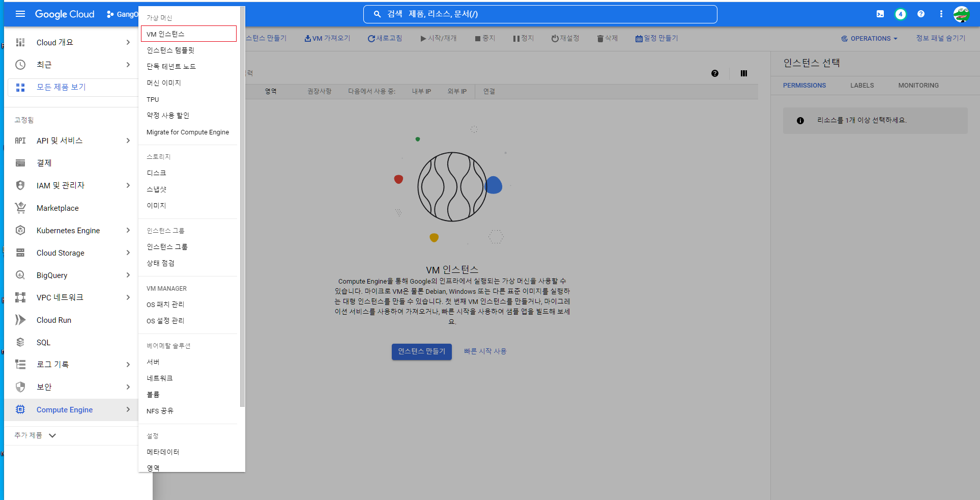Screen dimensions: 980x500
Task: Expand 추가 제품 section
Action: tap(36, 435)
